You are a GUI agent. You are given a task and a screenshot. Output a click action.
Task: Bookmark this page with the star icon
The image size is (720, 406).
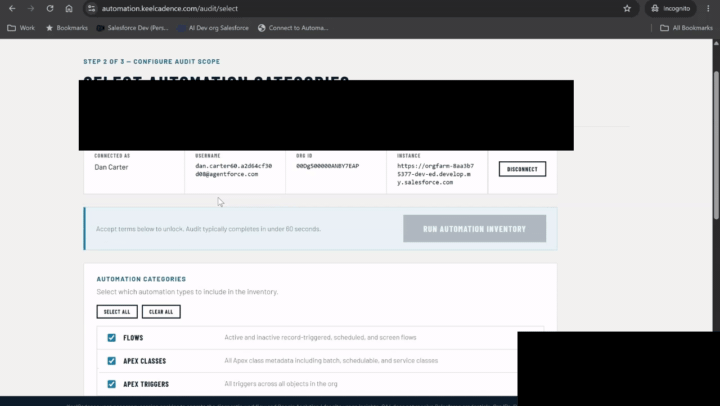point(627,8)
